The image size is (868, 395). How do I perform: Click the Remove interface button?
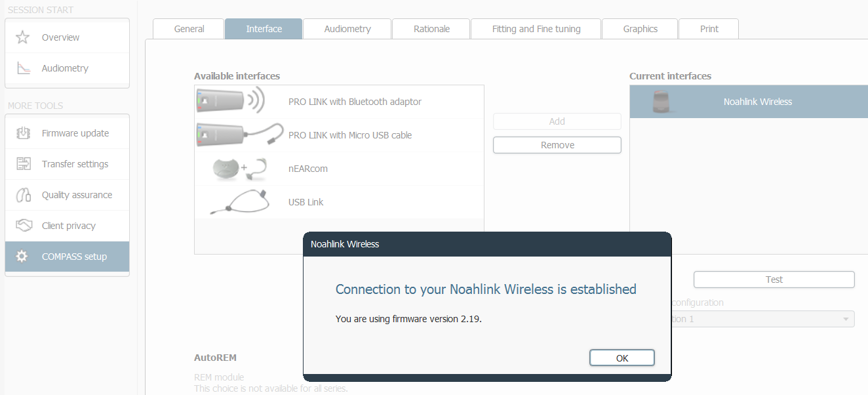(x=557, y=145)
